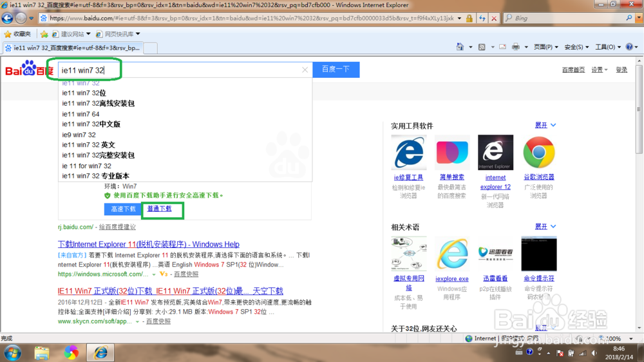The height and width of the screenshot is (362, 644).
Task: Open the Internet Explorer 12 thumbnail
Action: [x=495, y=153]
